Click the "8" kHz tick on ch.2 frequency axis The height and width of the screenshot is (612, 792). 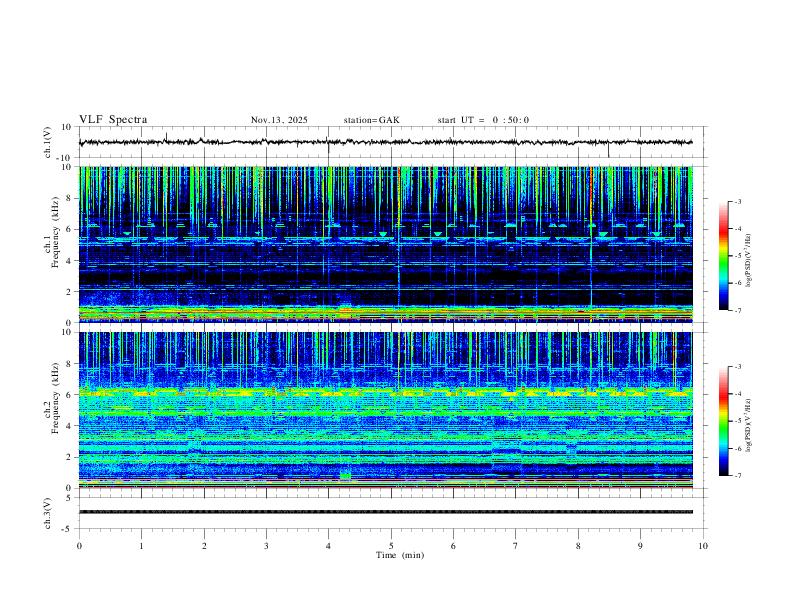[x=70, y=364]
